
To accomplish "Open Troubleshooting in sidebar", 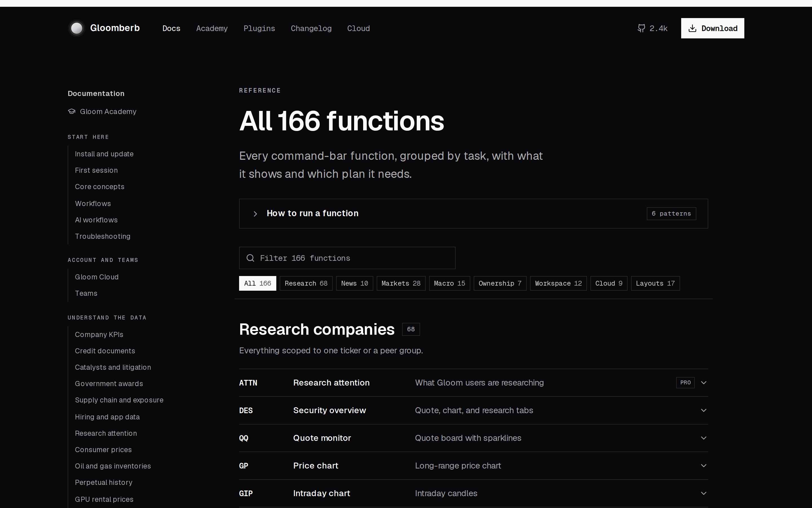I will [103, 236].
